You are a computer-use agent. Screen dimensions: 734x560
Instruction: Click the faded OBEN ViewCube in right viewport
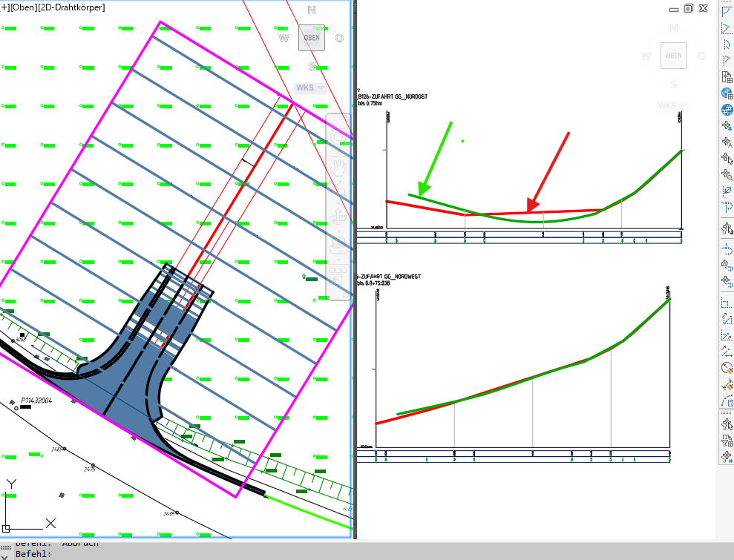[674, 55]
